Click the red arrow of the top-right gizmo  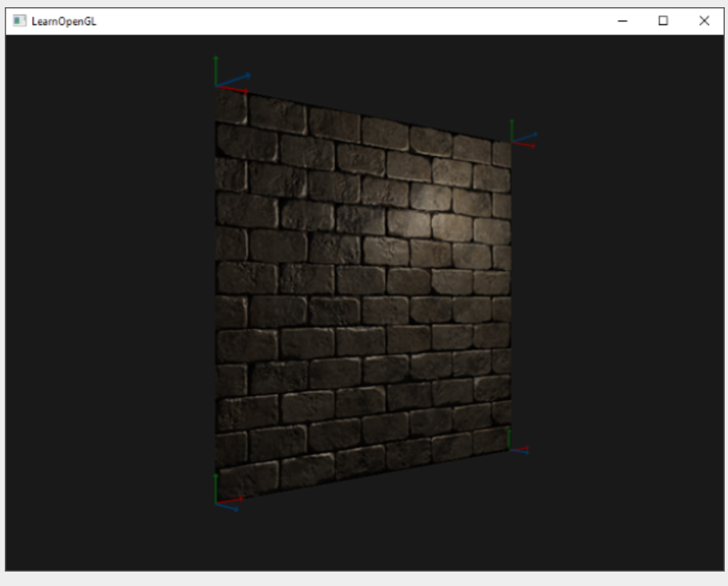coord(533,146)
